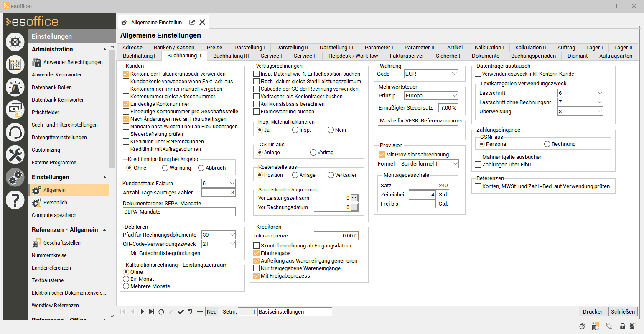
Task: Uncheck Kontonr. der Fakturierungsadr. verwenden
Action: pyautogui.click(x=126, y=74)
